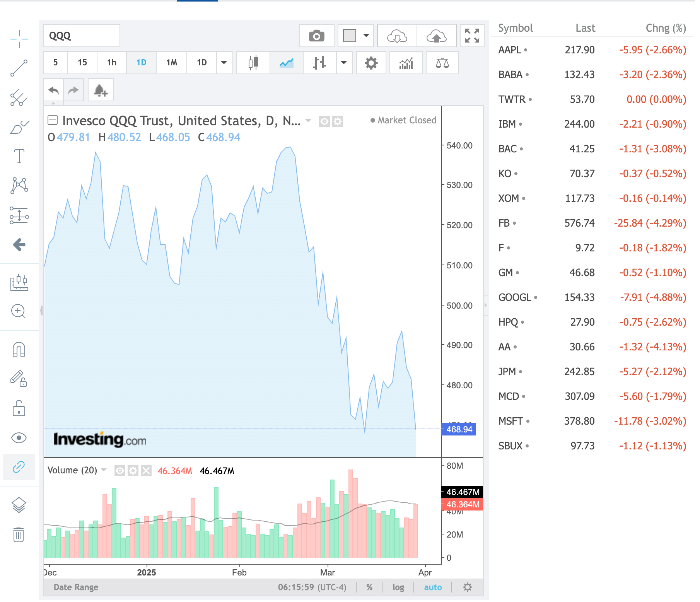Open AAPL in the watchlist
Viewport: 700px width, 602px height.
pos(592,50)
